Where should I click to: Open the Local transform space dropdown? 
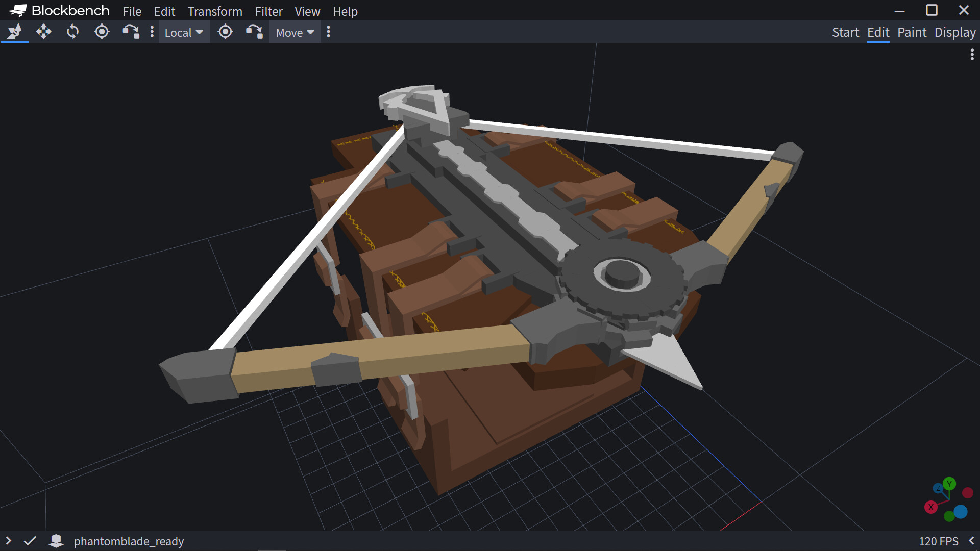[184, 32]
